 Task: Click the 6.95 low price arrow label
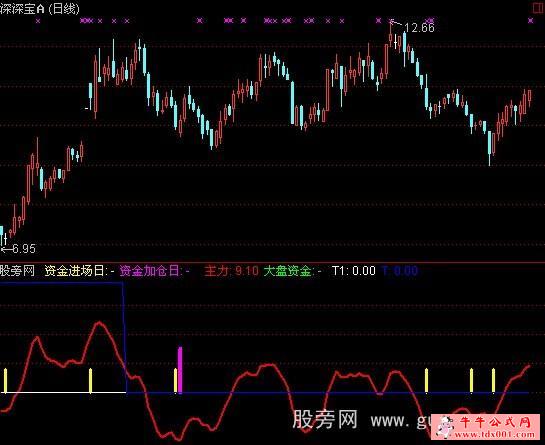pos(18,249)
